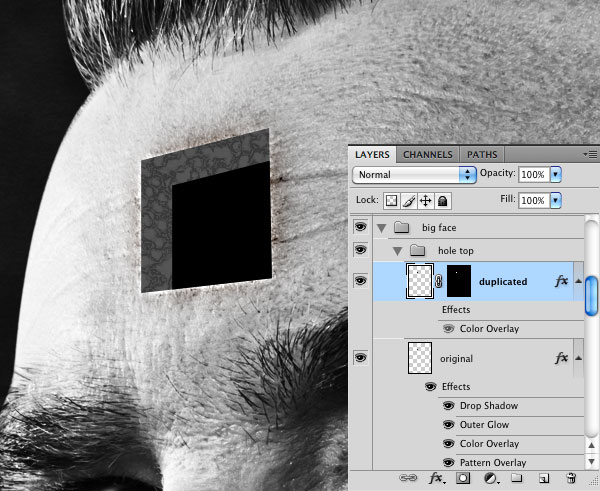The width and height of the screenshot is (600, 491).
Task: Select the hole top folder icon
Action: coord(417,250)
